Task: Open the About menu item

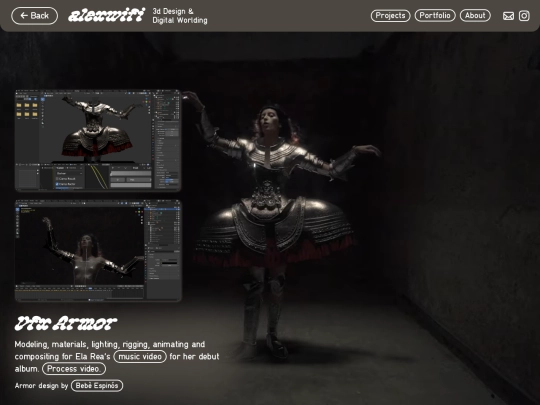Action: click(475, 15)
